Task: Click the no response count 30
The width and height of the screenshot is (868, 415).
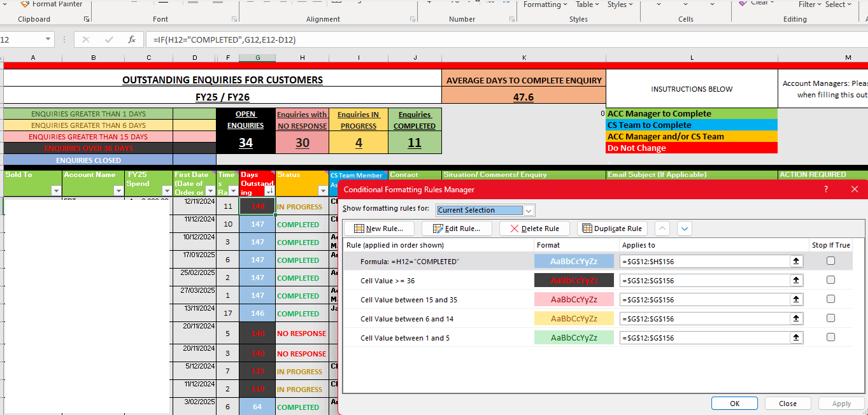Action: (302, 143)
